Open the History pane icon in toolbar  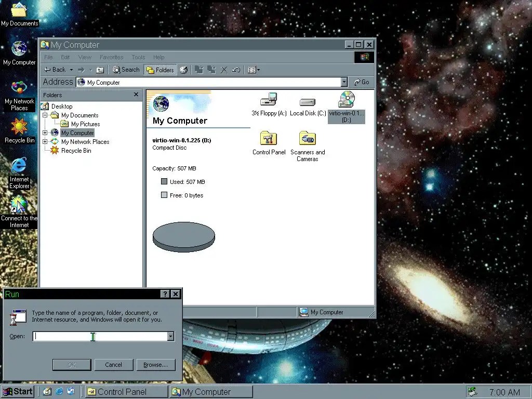(183, 70)
